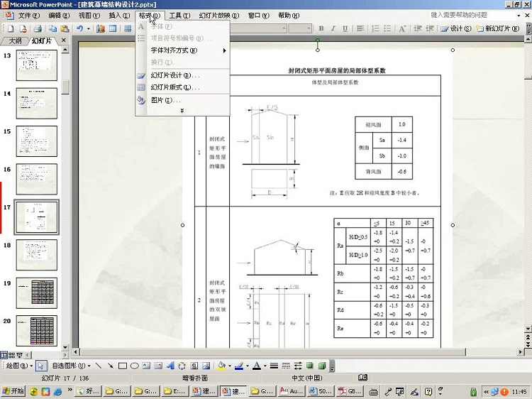Open the 插入(I) Insert menu
Image resolution: width=532 pixels, height=399 pixels.
tap(119, 16)
